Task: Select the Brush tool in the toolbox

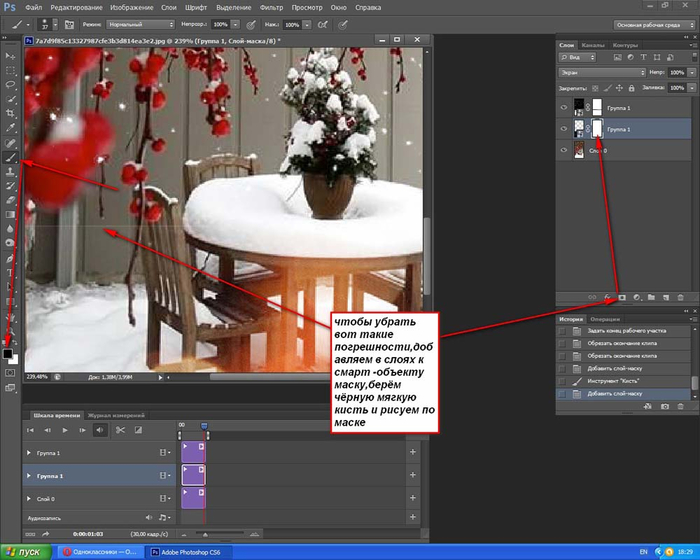Action: (x=10, y=157)
